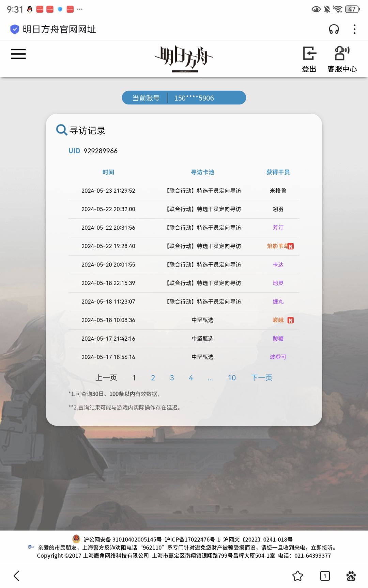
Task: Tap the police badge icon in footer
Action: (x=76, y=539)
